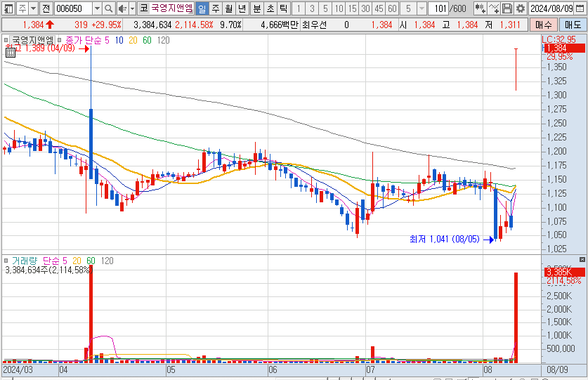Click the stock name 국영지앤엠 in header
Viewport: 588px width, 380px height.
171,8
